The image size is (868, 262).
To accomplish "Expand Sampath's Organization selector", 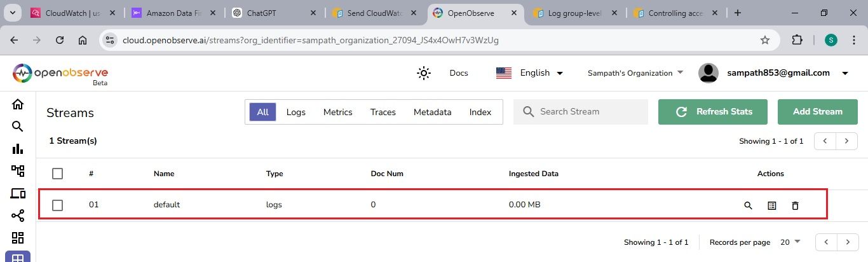I will (x=635, y=73).
